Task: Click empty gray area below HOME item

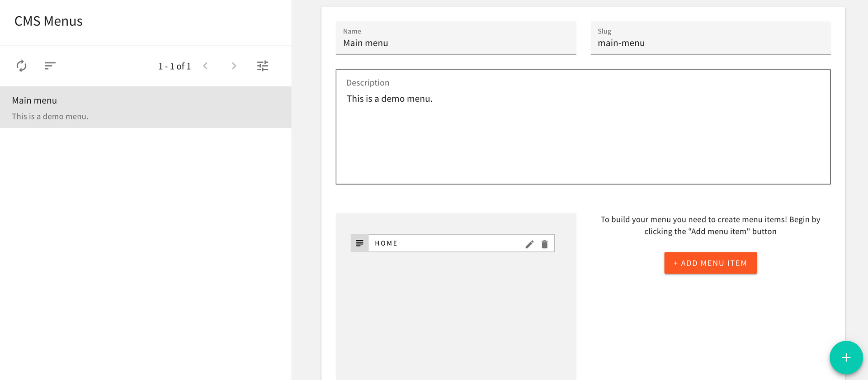Action: [x=455, y=317]
